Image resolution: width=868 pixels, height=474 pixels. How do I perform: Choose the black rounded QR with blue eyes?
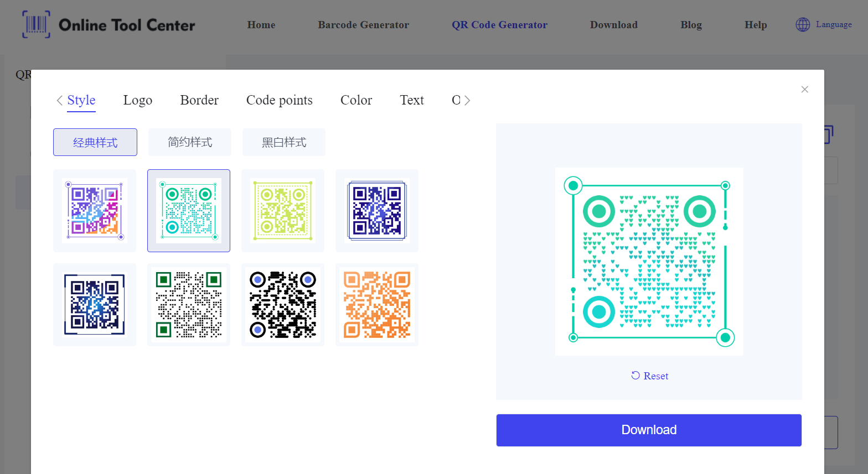283,305
